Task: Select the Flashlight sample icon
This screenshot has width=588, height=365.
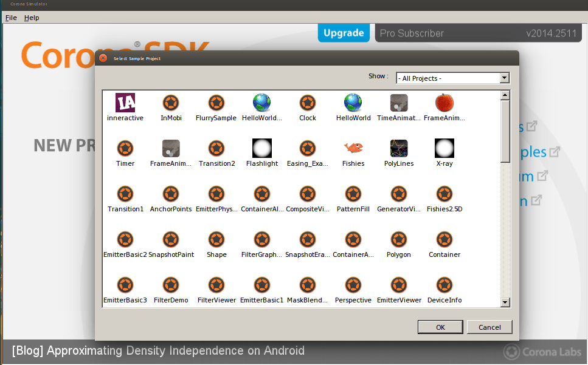Action: (x=262, y=148)
